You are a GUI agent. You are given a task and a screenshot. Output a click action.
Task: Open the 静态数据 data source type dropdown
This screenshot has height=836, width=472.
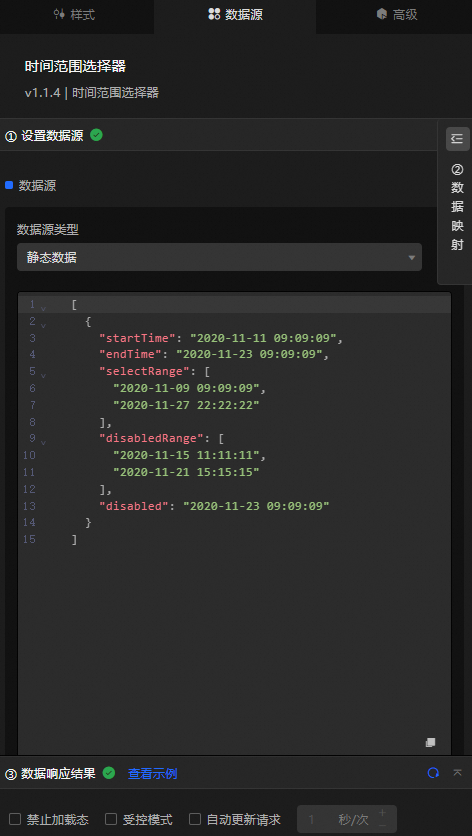(219, 258)
